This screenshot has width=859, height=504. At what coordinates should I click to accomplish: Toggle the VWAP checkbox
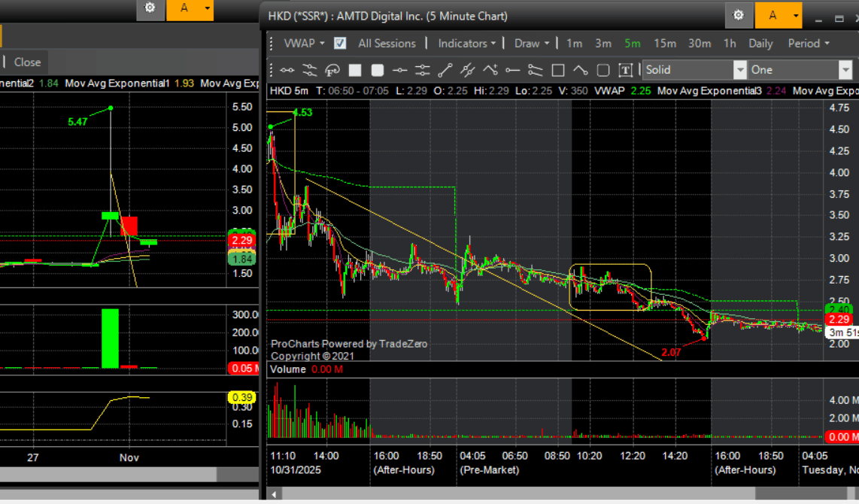click(340, 44)
